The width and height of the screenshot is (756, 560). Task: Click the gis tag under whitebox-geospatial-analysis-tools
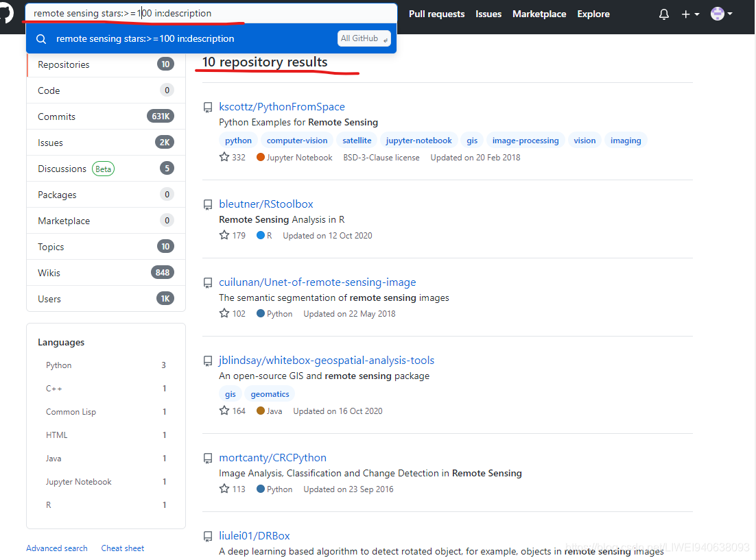pyautogui.click(x=231, y=394)
